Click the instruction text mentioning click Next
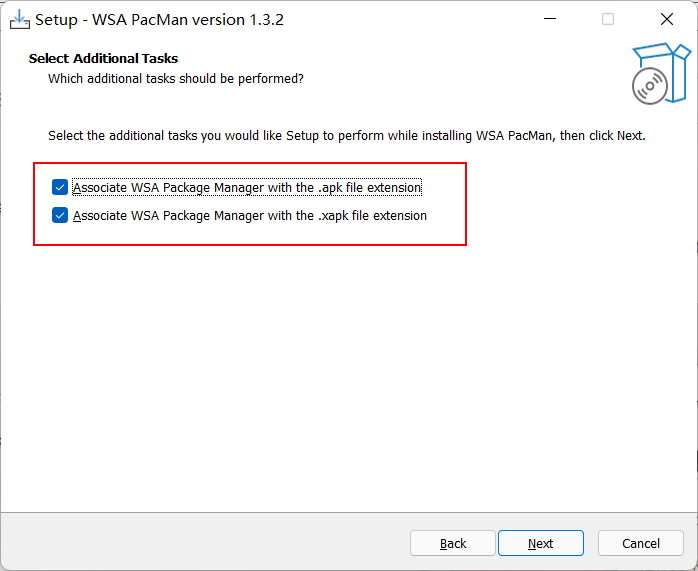 coord(347,135)
